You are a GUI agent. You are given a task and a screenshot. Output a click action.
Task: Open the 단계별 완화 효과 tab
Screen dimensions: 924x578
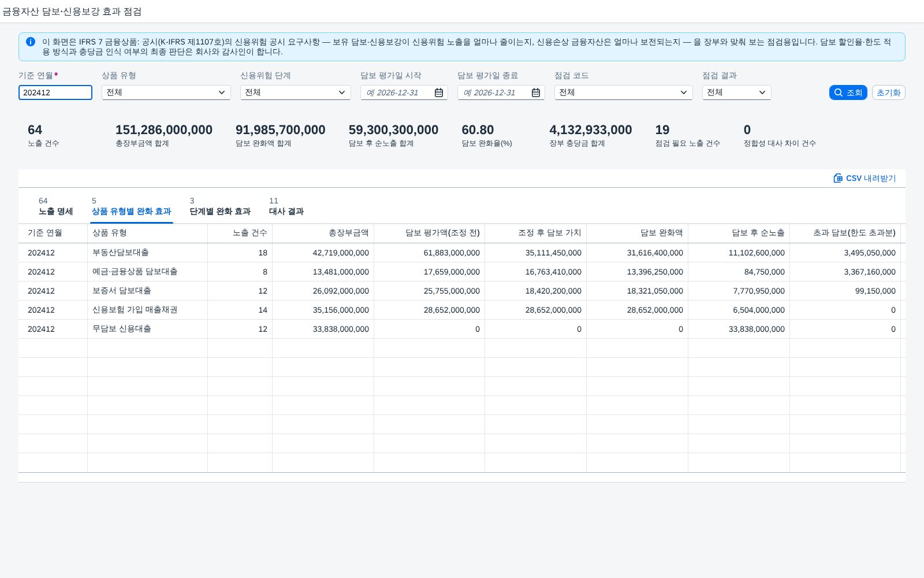221,206
